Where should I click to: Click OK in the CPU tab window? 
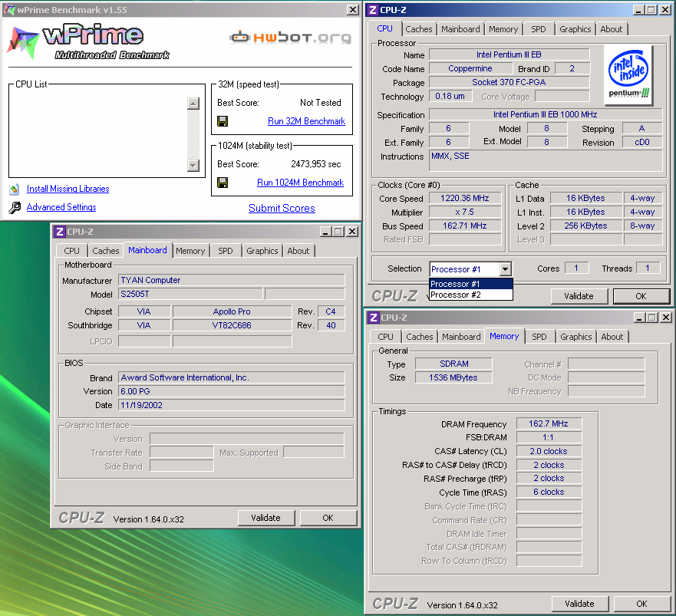pos(641,296)
